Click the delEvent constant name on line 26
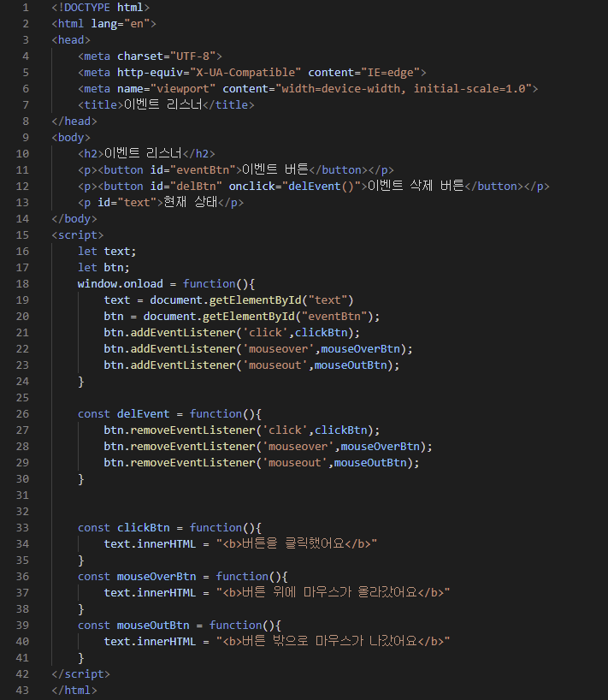Viewport: 608px width, 700px height. (143, 414)
